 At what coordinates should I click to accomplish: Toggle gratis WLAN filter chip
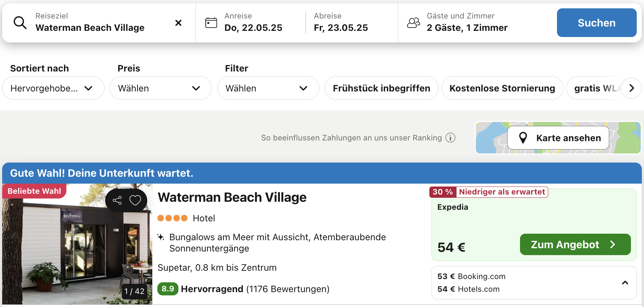pos(594,88)
